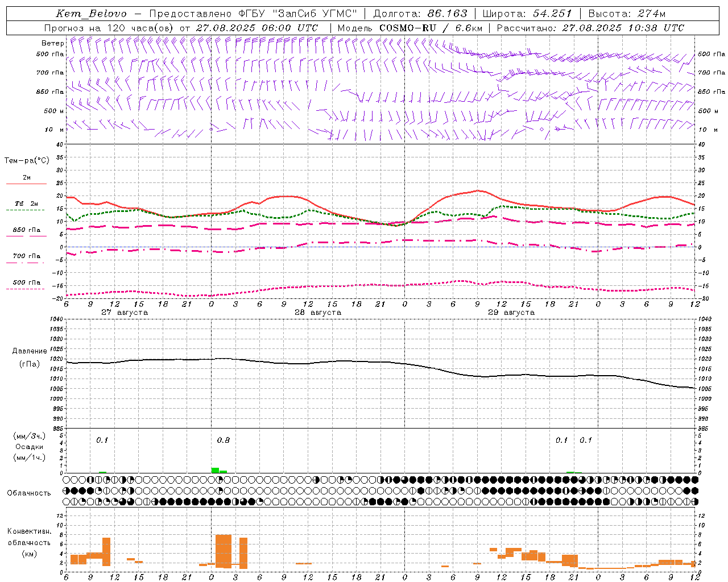Click the '(мм/1ч.)' precipitation unit label
The height and width of the screenshot is (582, 728).
click(x=29, y=458)
